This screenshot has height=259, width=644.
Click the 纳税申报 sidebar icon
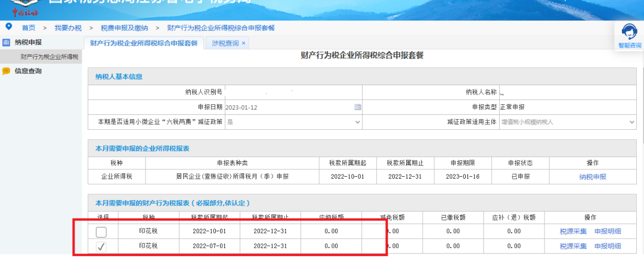pyautogui.click(x=7, y=43)
